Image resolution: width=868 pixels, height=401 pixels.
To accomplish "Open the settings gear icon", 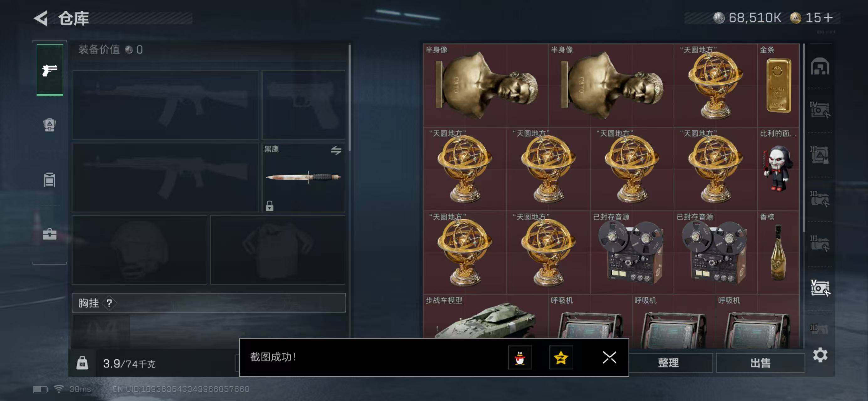I will pyautogui.click(x=820, y=355).
